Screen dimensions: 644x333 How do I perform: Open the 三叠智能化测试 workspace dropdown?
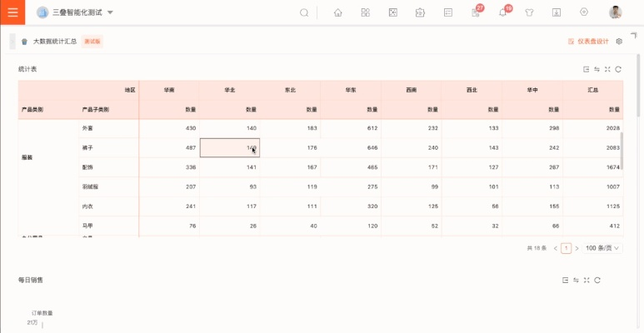pyautogui.click(x=110, y=12)
